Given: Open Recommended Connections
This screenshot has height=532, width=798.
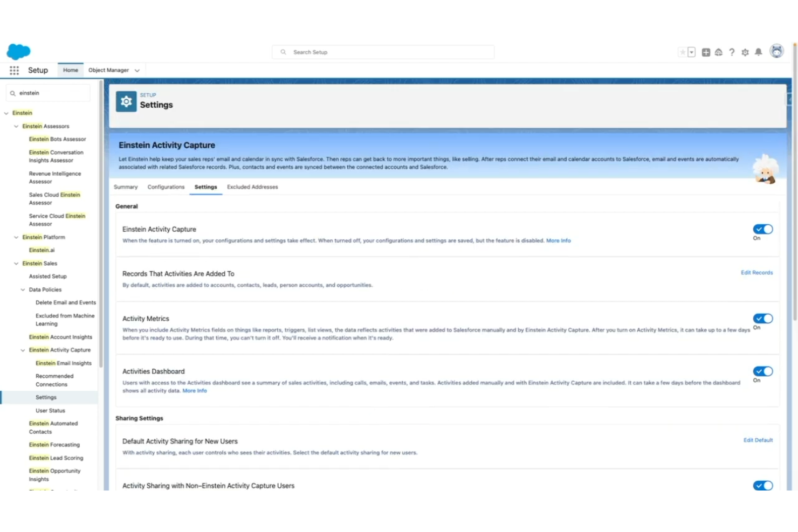Looking at the screenshot, I should tap(54, 381).
